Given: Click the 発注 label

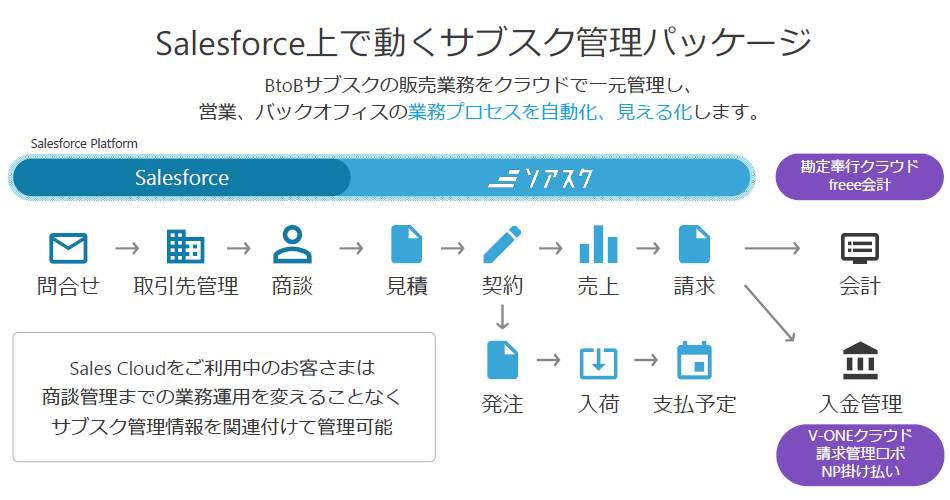Looking at the screenshot, I should [x=502, y=404].
